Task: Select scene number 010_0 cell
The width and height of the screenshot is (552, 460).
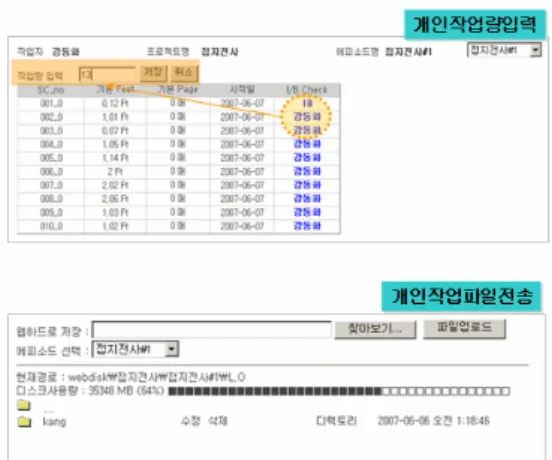Action: pos(51,226)
